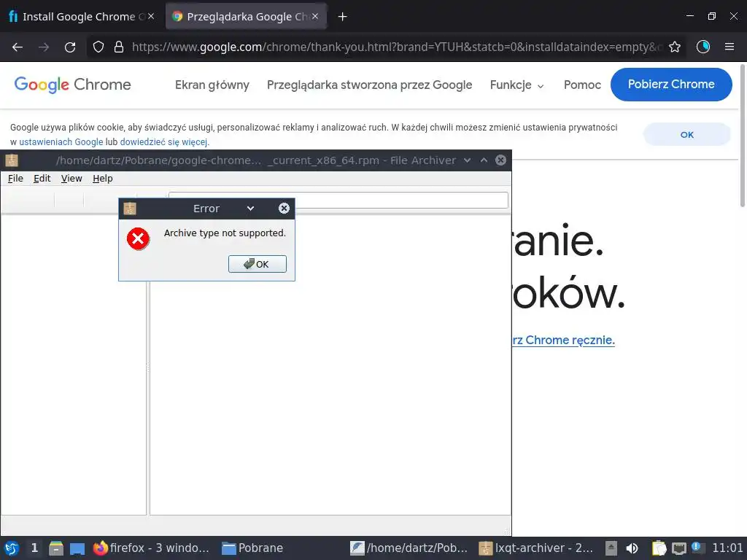747x560 pixels.
Task: Click the Firefox profile/extension round icon
Action: click(703, 47)
